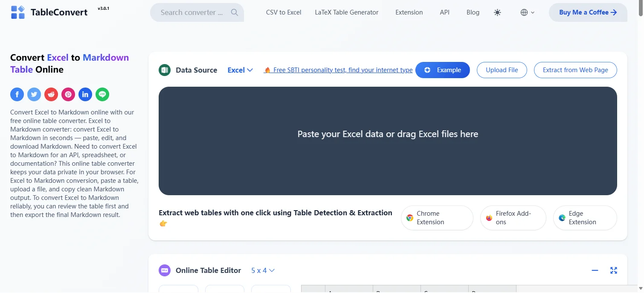Share the page on Pinterest
The width and height of the screenshot is (644, 293).
(68, 94)
